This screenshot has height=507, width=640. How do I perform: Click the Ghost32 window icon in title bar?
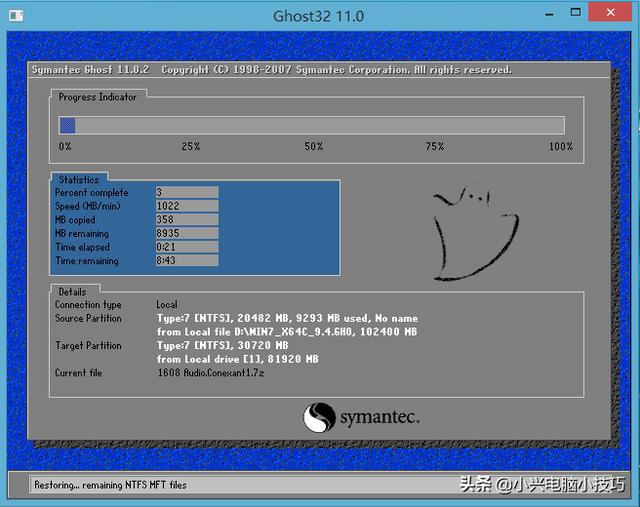coord(16,16)
